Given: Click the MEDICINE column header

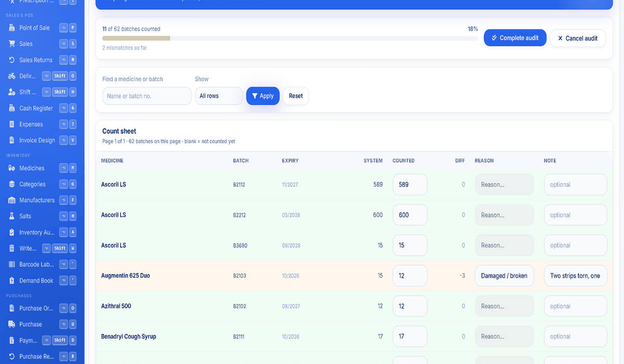Looking at the screenshot, I should pyautogui.click(x=112, y=161).
